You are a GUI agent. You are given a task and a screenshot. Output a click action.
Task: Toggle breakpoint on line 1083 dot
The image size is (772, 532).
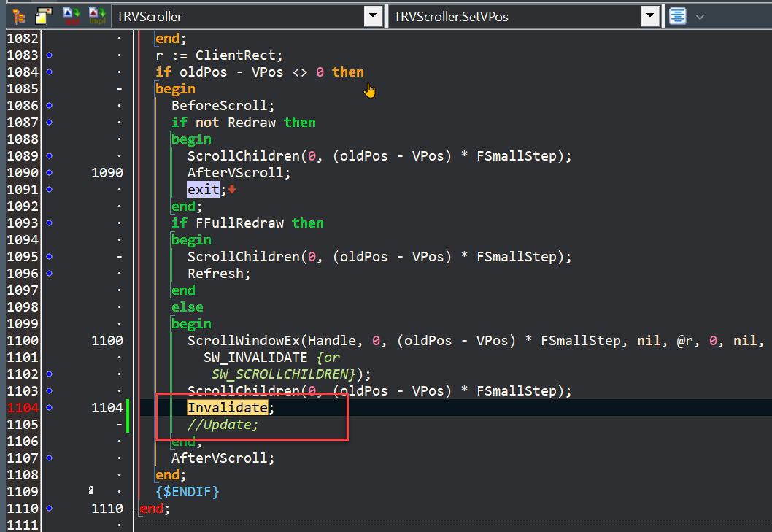(49, 55)
